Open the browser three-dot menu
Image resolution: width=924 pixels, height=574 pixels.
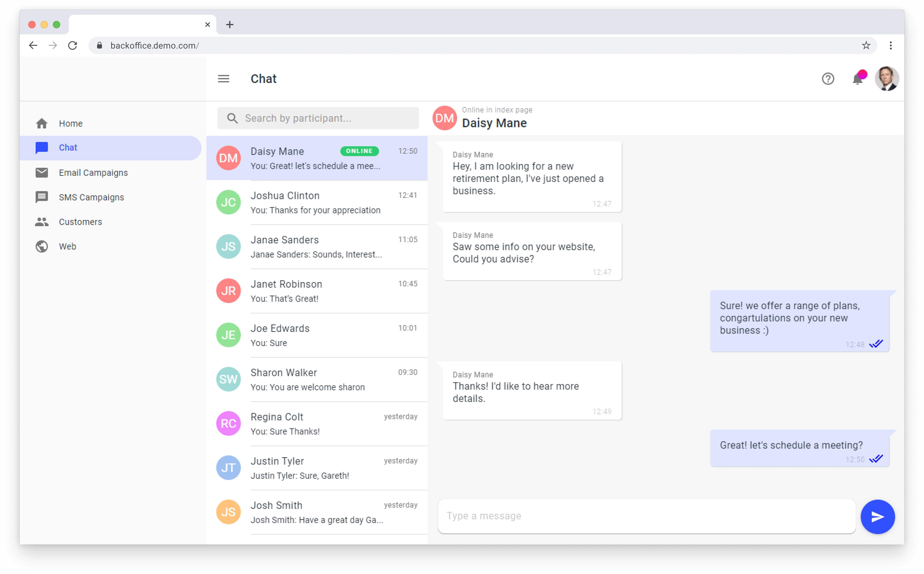pos(890,45)
